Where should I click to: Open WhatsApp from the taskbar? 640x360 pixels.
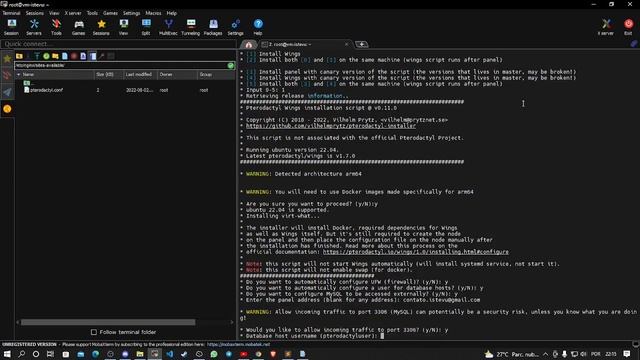214,354
